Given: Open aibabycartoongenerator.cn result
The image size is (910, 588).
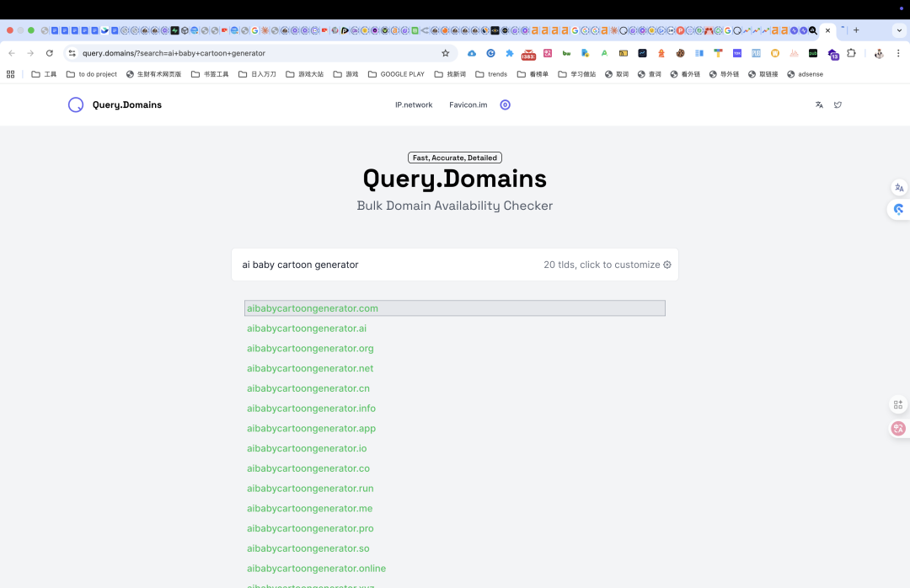Looking at the screenshot, I should tap(308, 388).
